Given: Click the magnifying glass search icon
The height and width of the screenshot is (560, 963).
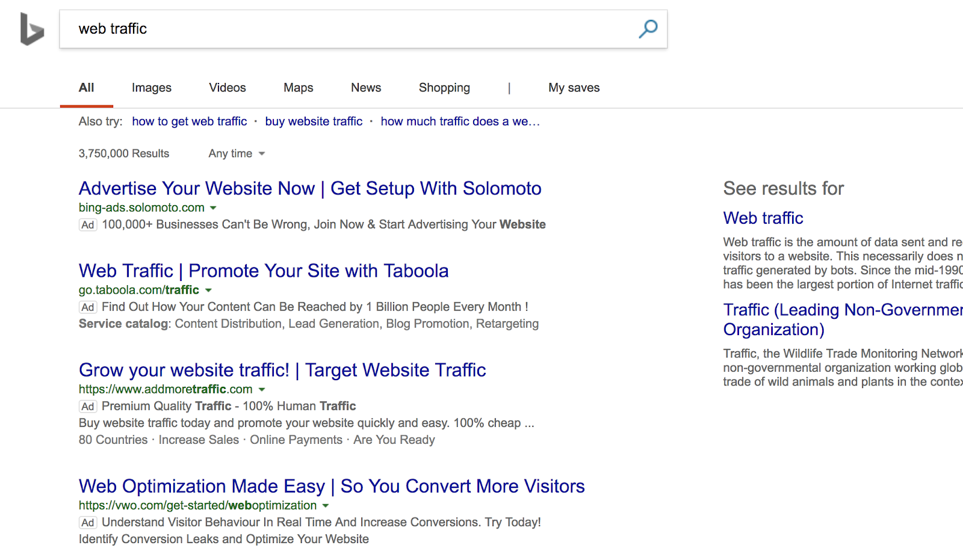Looking at the screenshot, I should coord(648,28).
